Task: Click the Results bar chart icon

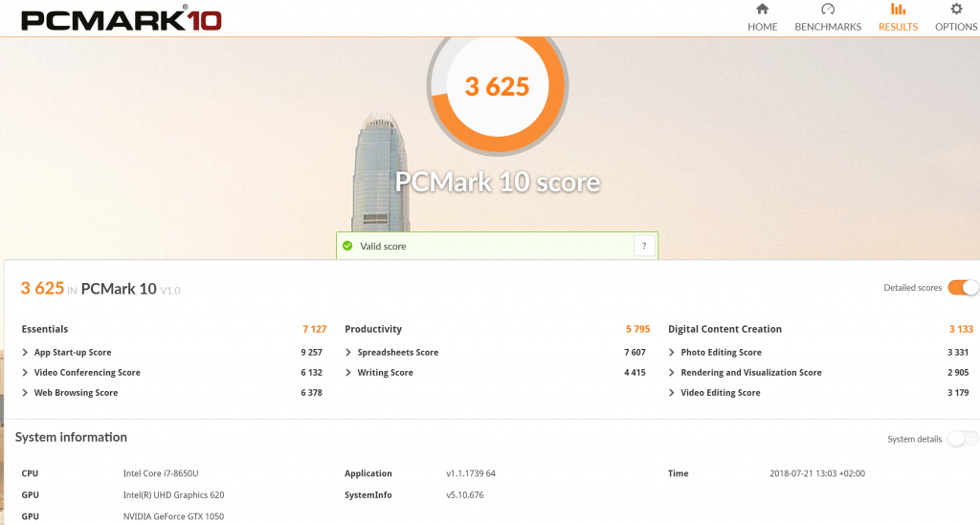Action: (898, 9)
